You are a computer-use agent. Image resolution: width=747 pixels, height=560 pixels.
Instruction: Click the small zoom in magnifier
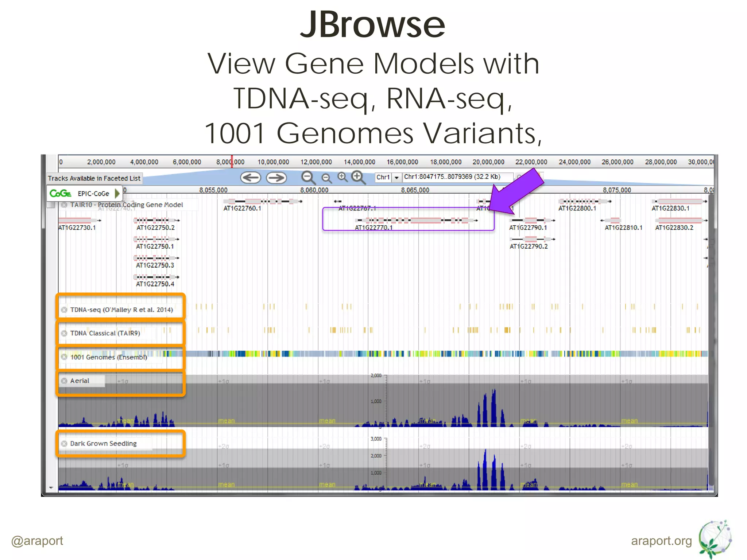click(342, 177)
